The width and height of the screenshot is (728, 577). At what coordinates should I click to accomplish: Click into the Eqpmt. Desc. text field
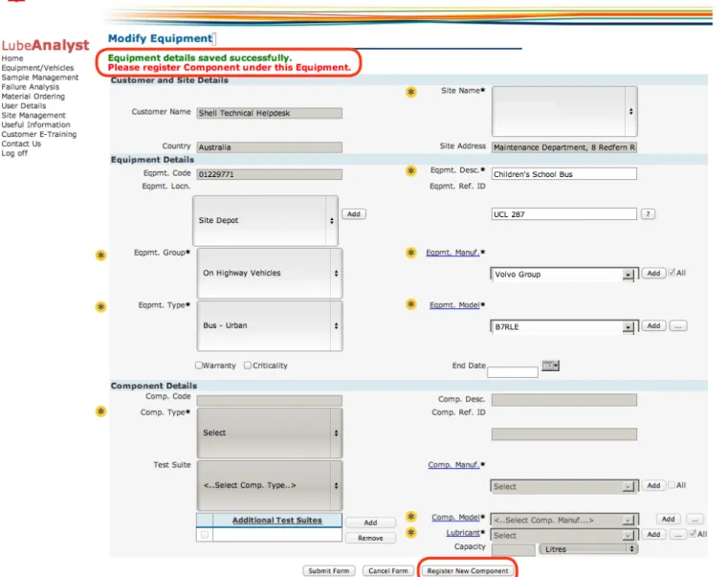pyautogui.click(x=564, y=174)
